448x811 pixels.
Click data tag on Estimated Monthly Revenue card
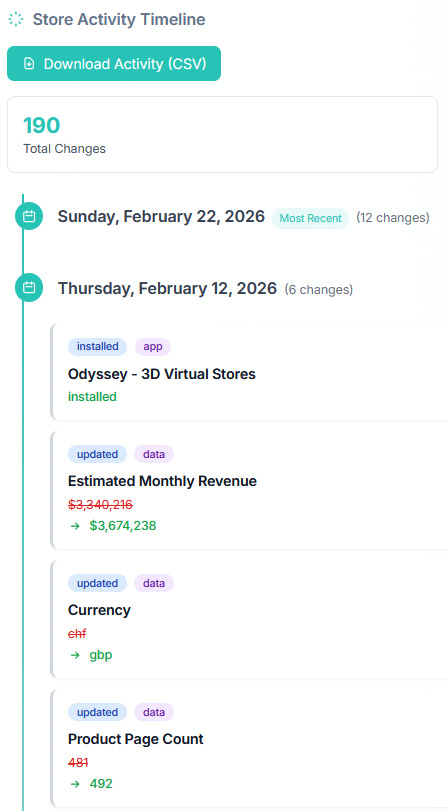(154, 454)
